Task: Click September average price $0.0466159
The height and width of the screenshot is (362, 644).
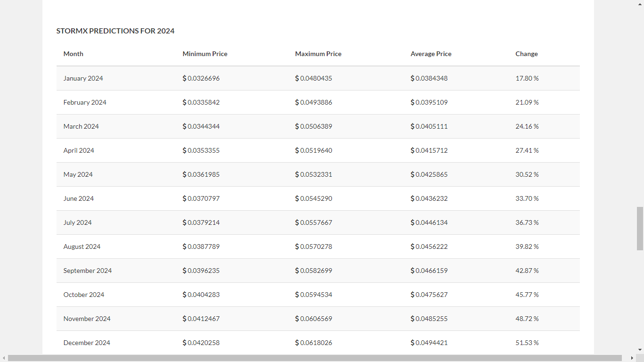Action: tap(429, 271)
